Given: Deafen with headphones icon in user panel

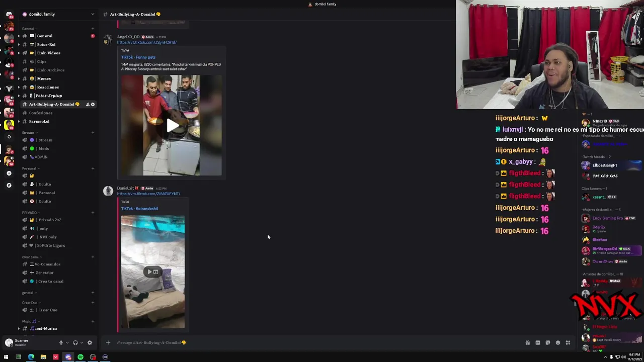Looking at the screenshot, I should [x=75, y=343].
